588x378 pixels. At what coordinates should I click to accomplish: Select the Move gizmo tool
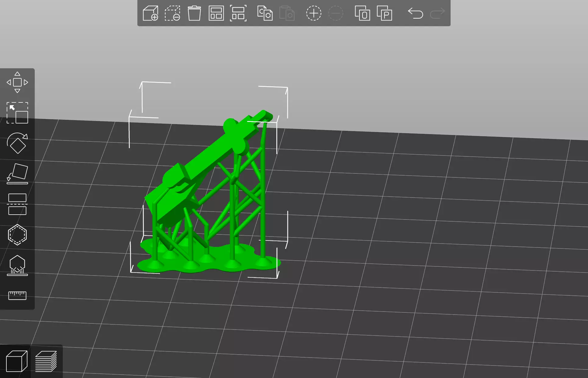(x=17, y=82)
